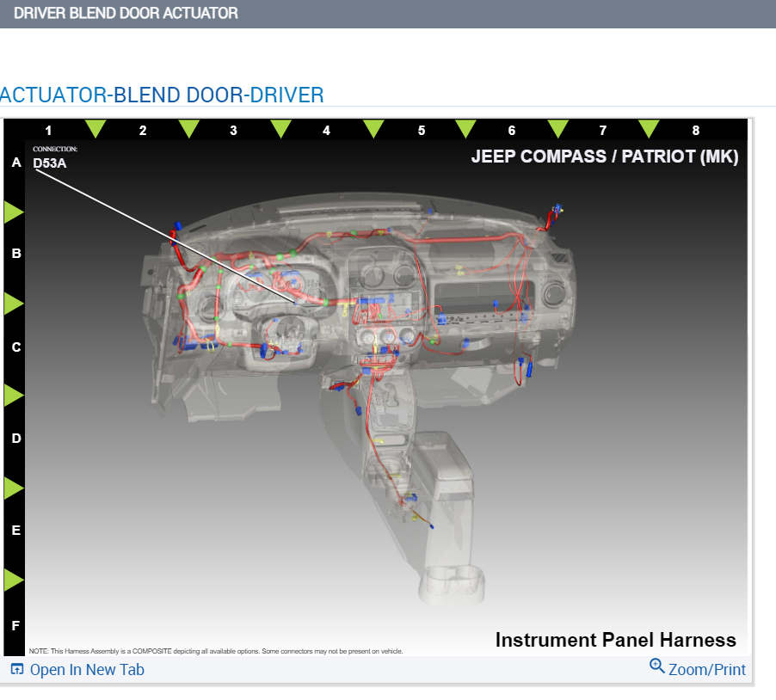Click grid row letter B
This screenshot has height=700, width=776.
(x=16, y=254)
